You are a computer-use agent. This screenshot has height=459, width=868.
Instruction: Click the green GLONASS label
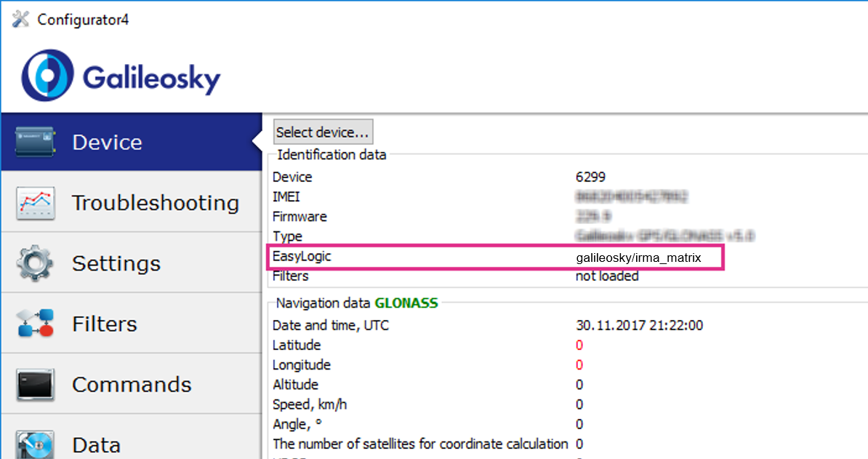(406, 303)
